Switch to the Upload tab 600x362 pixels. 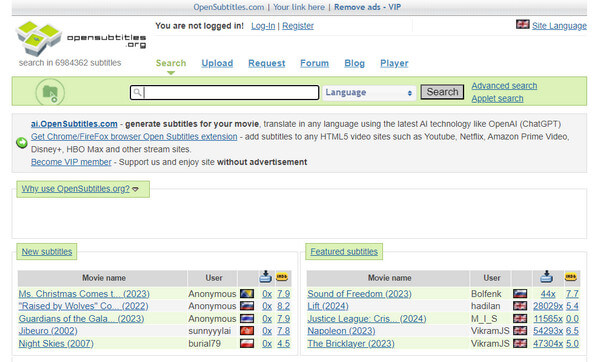pyautogui.click(x=217, y=64)
